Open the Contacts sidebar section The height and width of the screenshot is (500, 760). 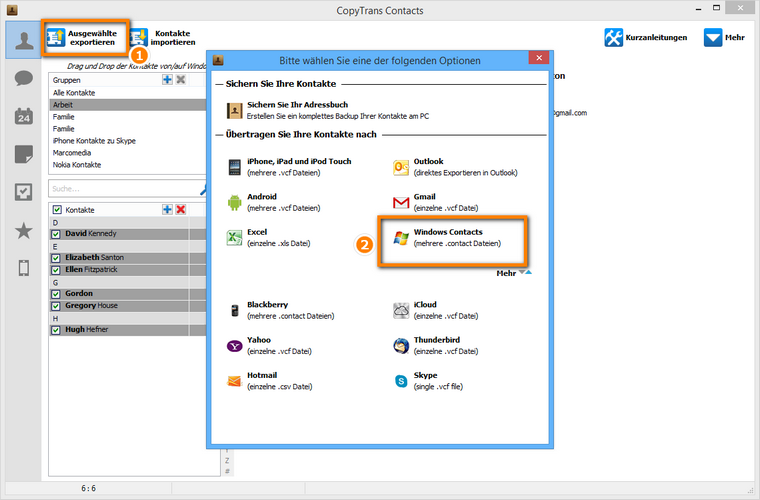[23, 40]
